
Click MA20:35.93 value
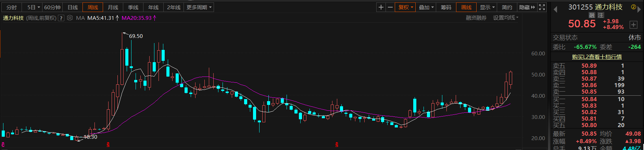point(137,18)
